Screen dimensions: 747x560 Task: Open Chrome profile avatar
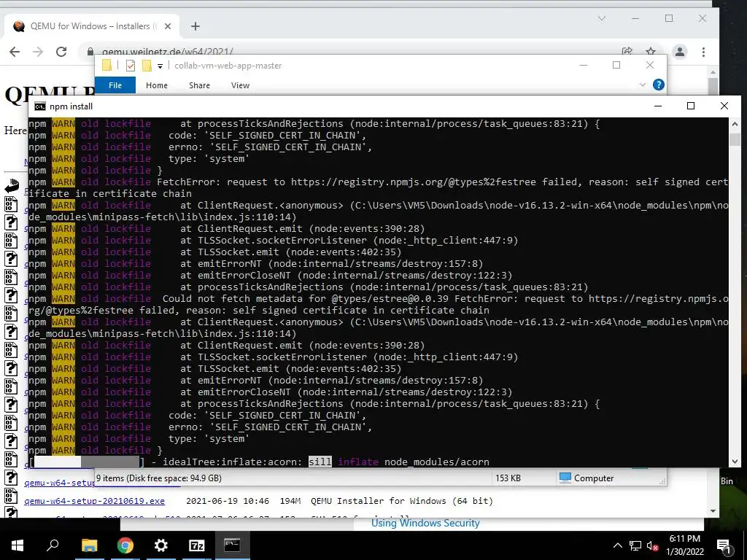click(x=680, y=52)
